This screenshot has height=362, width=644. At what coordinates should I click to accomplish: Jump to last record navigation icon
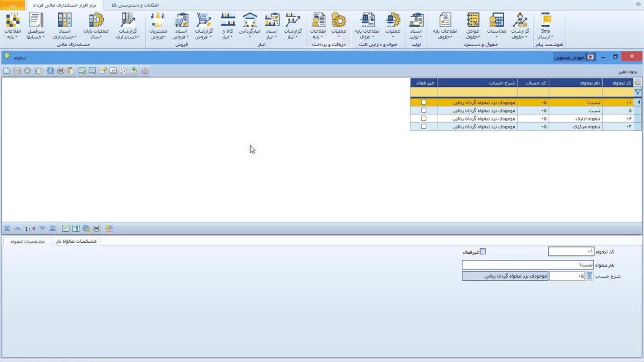point(52,228)
